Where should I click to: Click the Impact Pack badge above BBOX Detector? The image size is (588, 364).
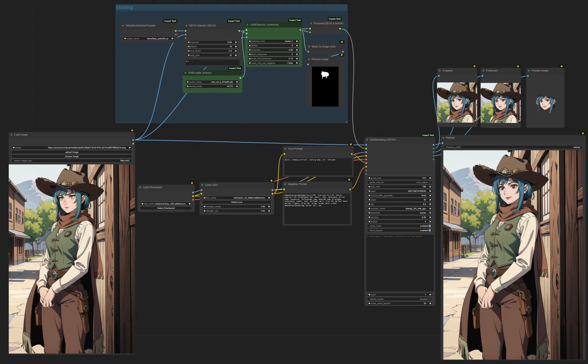tap(234, 21)
